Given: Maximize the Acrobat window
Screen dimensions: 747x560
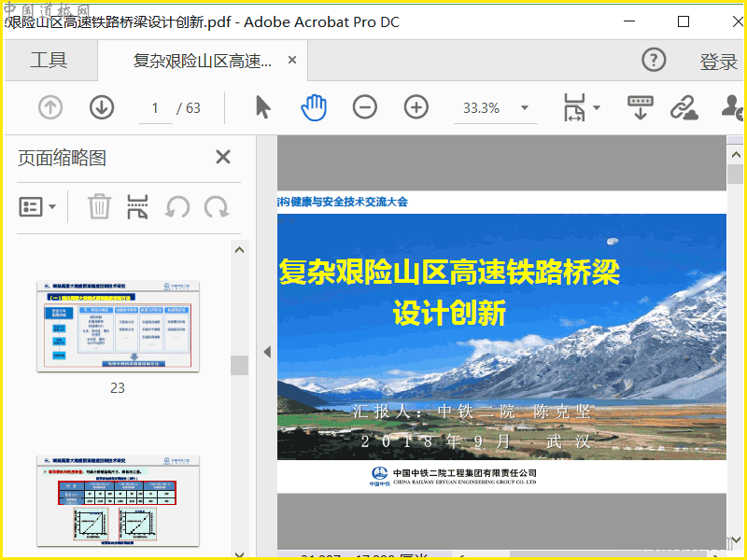Looking at the screenshot, I should point(684,21).
